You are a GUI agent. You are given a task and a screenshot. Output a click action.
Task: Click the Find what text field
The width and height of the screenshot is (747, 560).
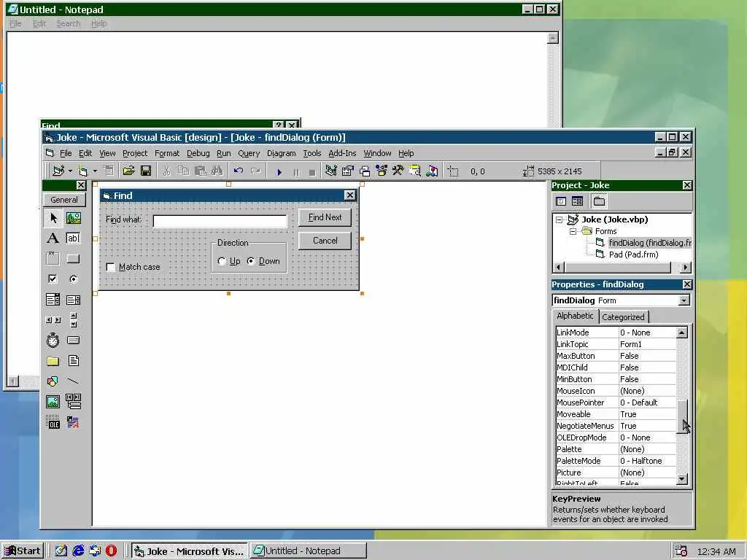coord(220,221)
